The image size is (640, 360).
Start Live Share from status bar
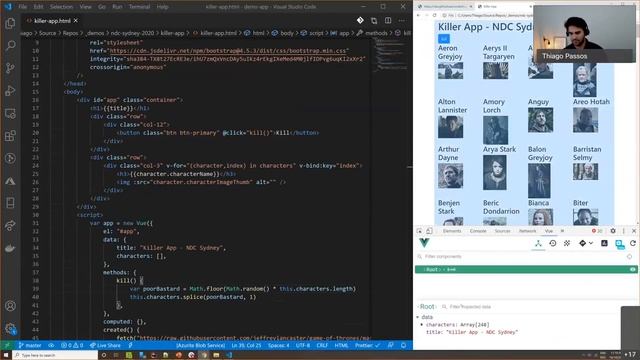pos(105,345)
